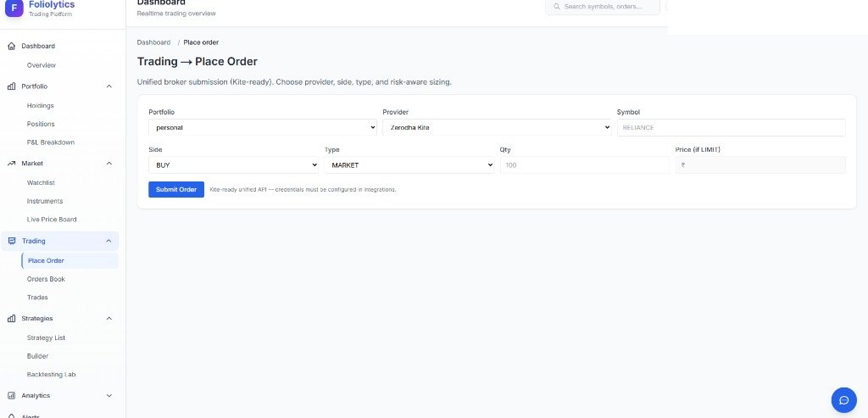
Task: Click the Unified broker submission description
Action: click(294, 82)
